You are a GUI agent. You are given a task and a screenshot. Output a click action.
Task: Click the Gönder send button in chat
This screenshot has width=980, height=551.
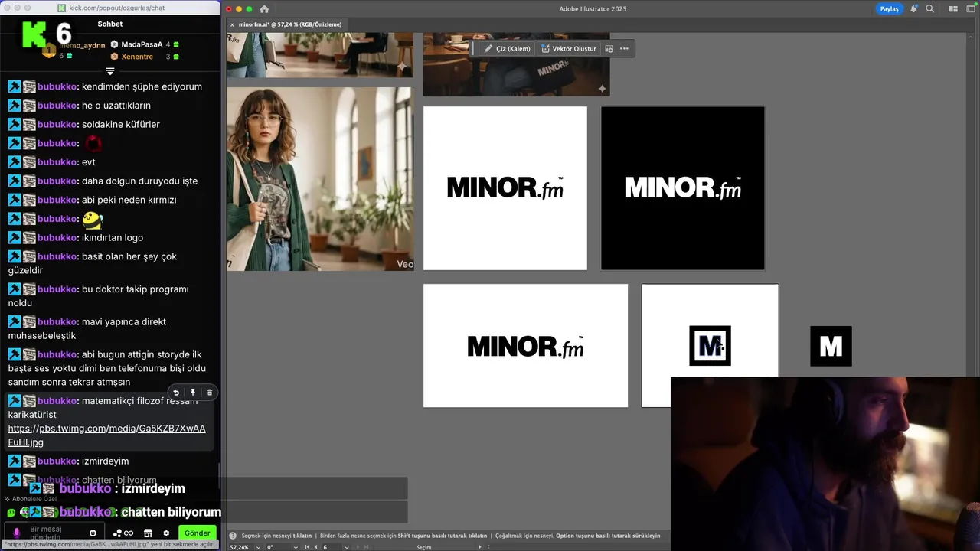pyautogui.click(x=197, y=533)
